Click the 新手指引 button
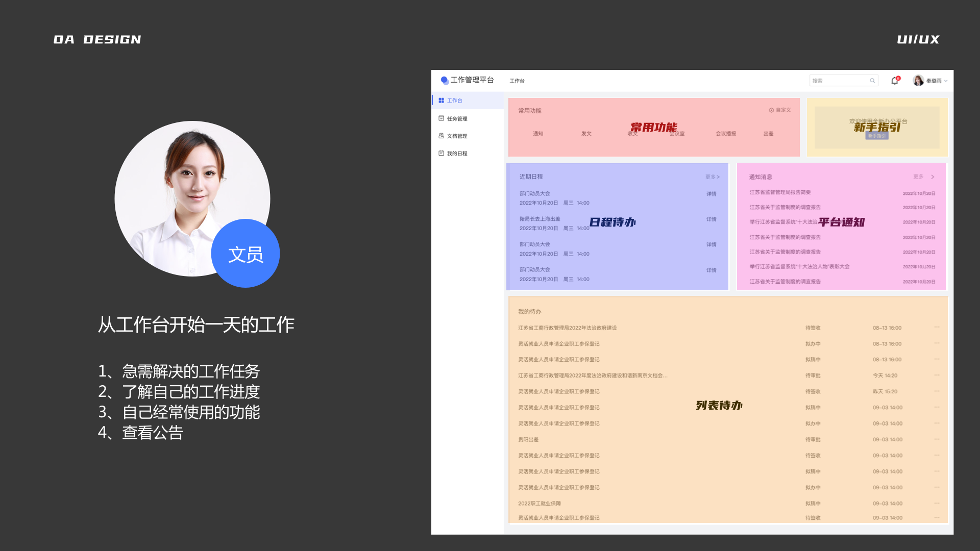This screenshot has height=551, width=980. tap(877, 136)
